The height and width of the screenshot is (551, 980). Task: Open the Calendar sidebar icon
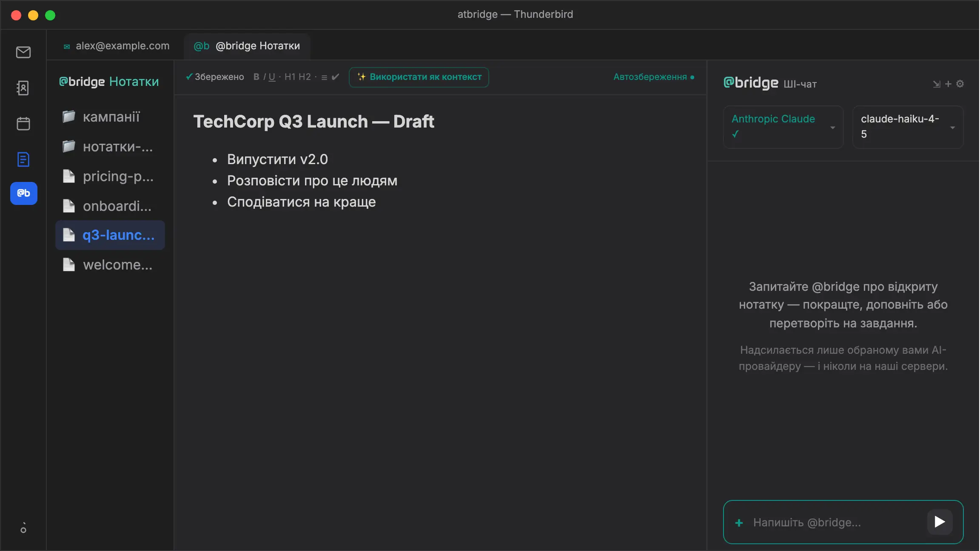23,124
